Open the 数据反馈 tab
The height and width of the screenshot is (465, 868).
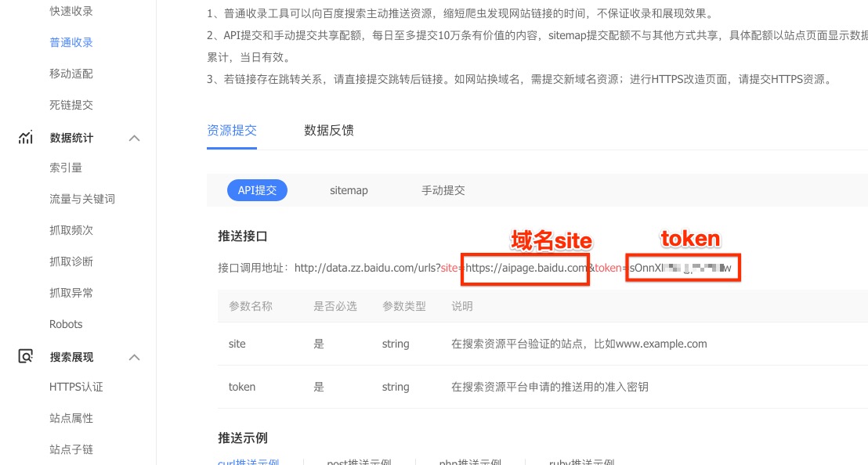pyautogui.click(x=329, y=131)
